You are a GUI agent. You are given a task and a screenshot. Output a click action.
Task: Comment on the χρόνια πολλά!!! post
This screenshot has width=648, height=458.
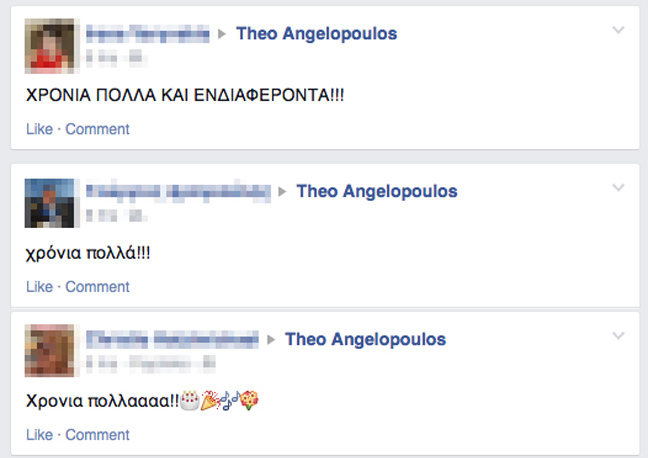point(98,286)
